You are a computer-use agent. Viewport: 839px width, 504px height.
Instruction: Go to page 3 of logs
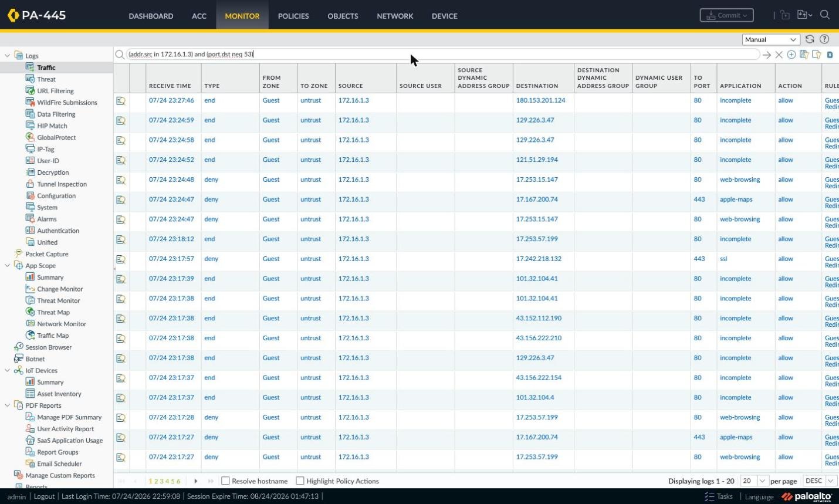tap(162, 482)
